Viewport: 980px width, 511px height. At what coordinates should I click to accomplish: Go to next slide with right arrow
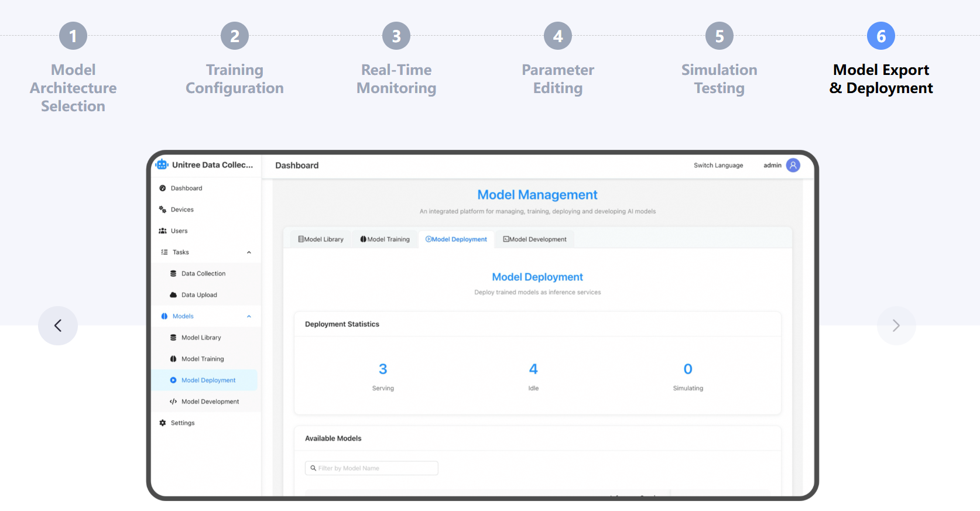pyautogui.click(x=896, y=325)
